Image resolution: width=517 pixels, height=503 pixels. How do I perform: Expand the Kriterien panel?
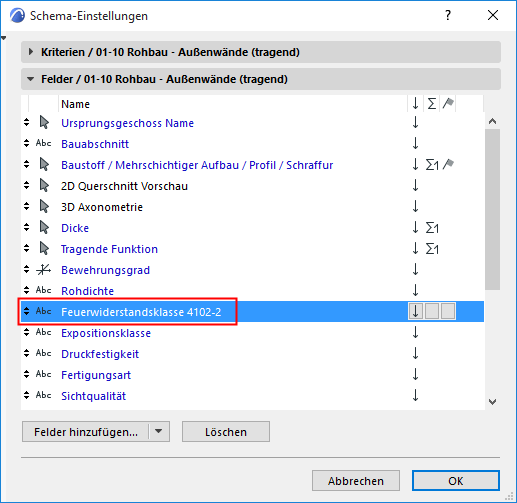[x=31, y=52]
